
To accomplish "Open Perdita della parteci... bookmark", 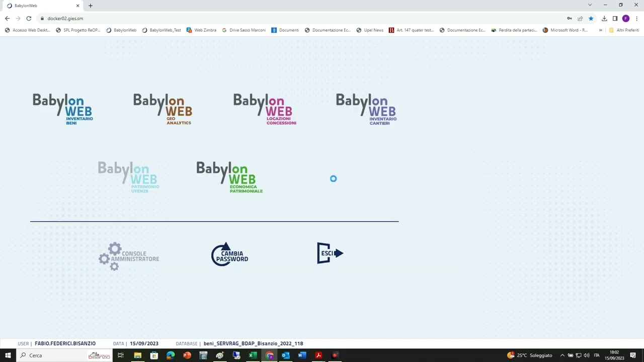I will coord(514,30).
